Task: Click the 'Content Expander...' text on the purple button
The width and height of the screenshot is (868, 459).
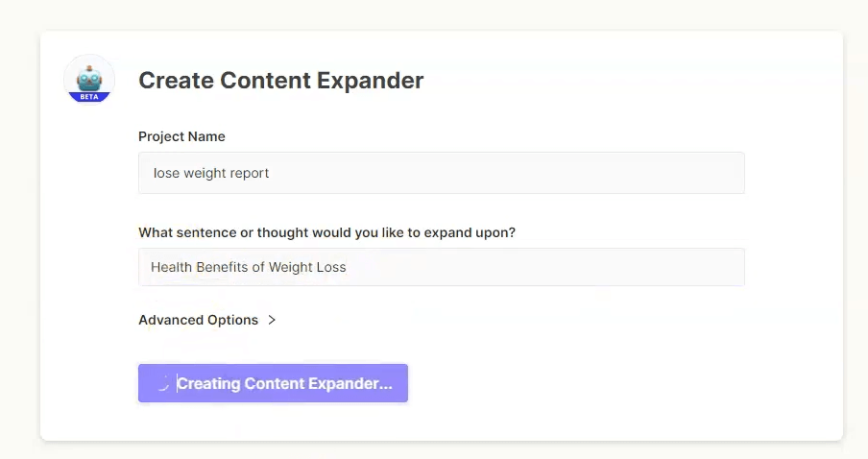Action: pyautogui.click(x=319, y=384)
